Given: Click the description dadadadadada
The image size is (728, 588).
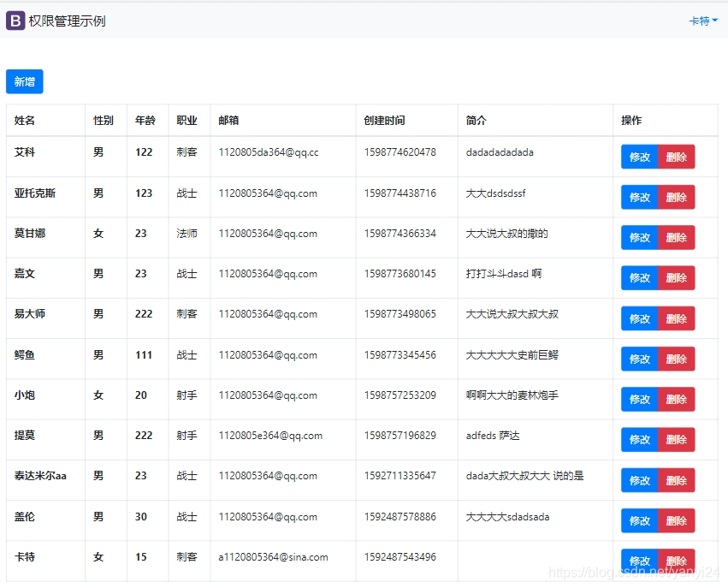Looking at the screenshot, I should tap(500, 152).
